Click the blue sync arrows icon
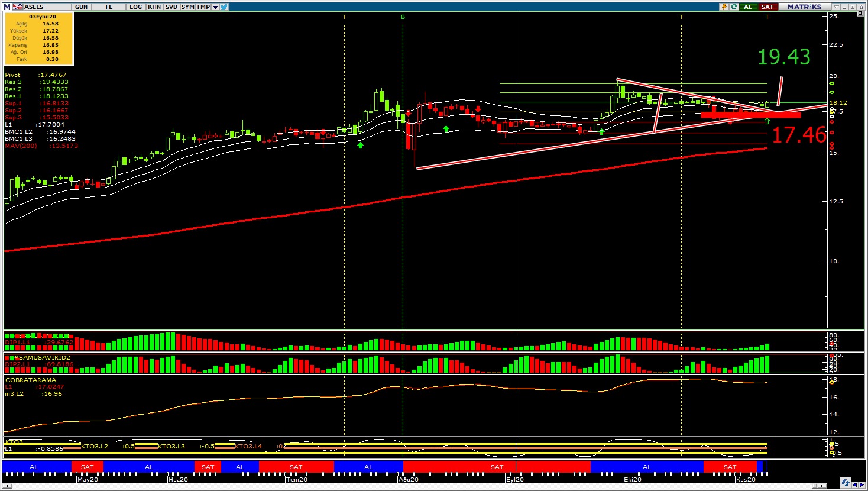Viewport: 868px width, 491px height. coord(846,483)
